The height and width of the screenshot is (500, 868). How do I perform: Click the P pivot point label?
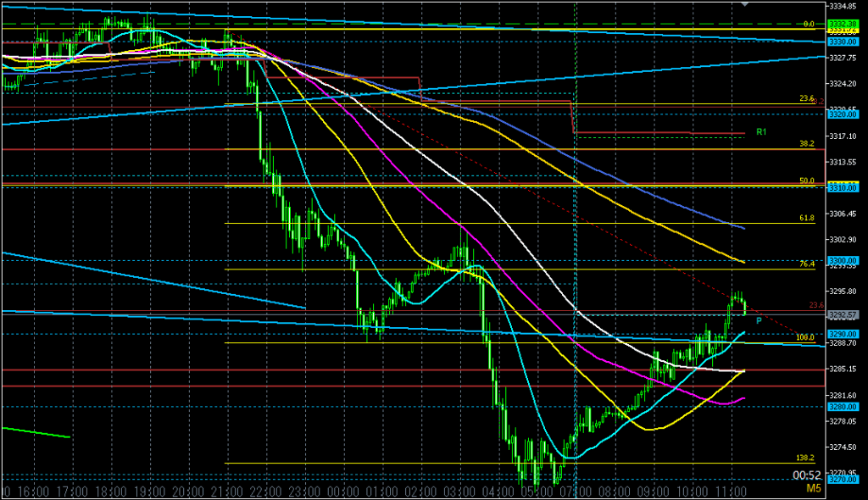click(759, 321)
